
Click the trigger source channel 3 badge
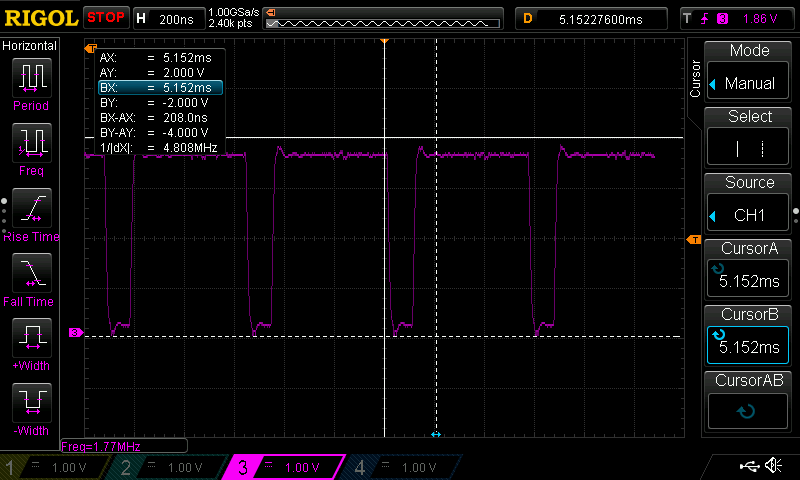tap(722, 19)
